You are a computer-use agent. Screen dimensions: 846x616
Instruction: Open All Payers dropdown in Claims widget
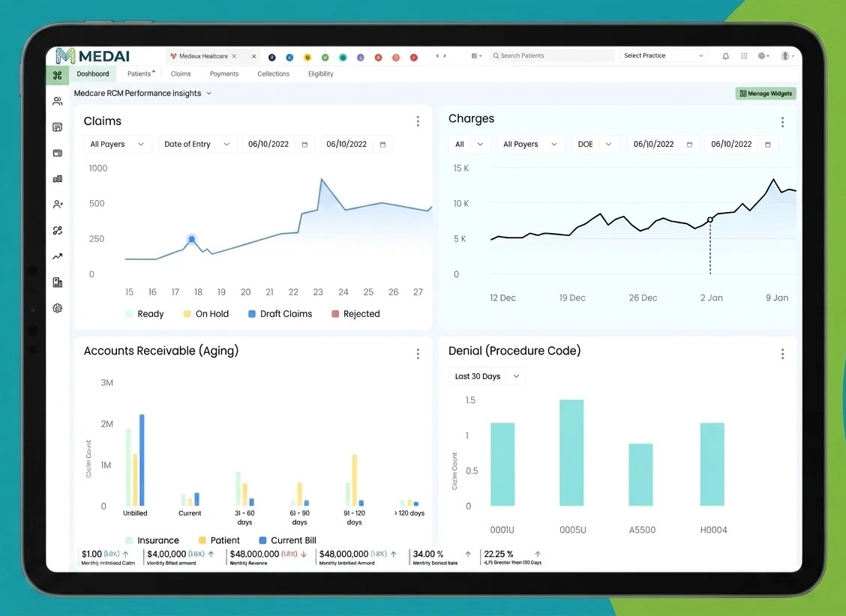coord(117,145)
